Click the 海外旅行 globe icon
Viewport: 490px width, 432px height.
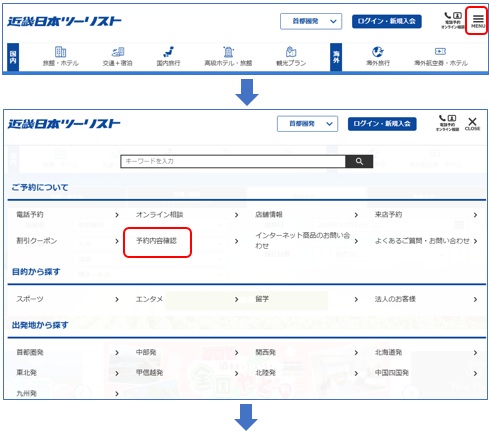[x=378, y=52]
